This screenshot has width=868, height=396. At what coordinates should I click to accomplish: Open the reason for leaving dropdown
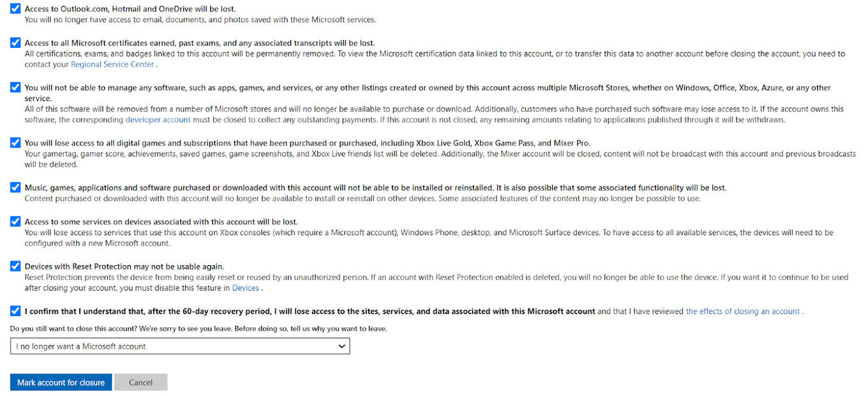click(x=179, y=346)
